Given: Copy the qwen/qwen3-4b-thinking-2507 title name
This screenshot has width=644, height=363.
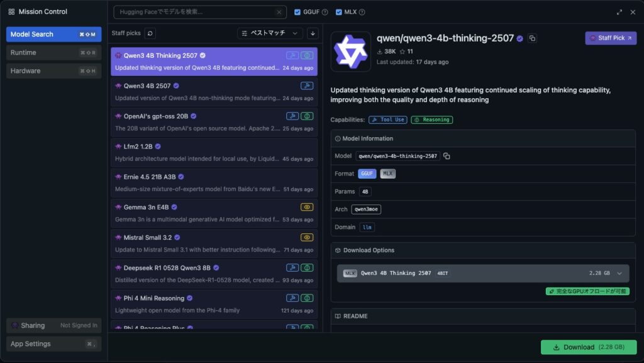Looking at the screenshot, I should click(532, 38).
